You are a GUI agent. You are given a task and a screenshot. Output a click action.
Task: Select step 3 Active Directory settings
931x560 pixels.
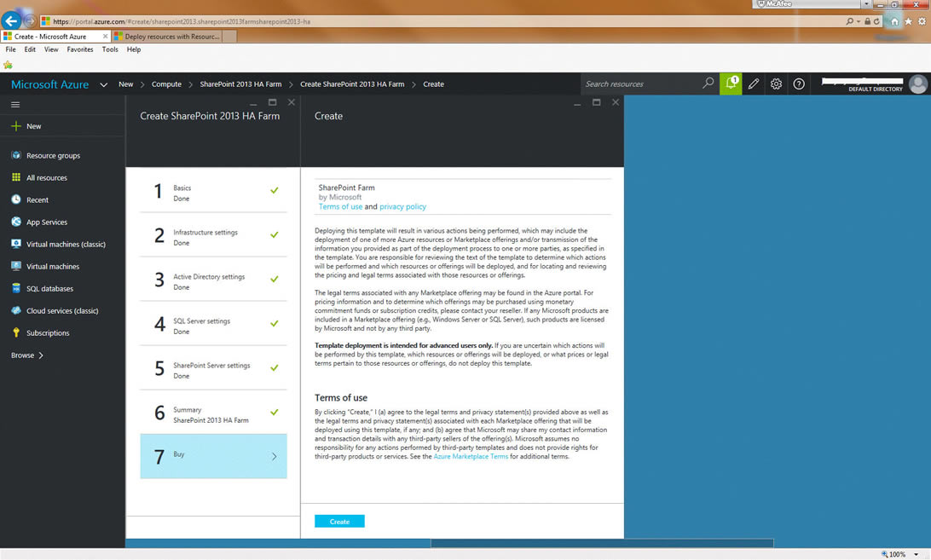(213, 279)
